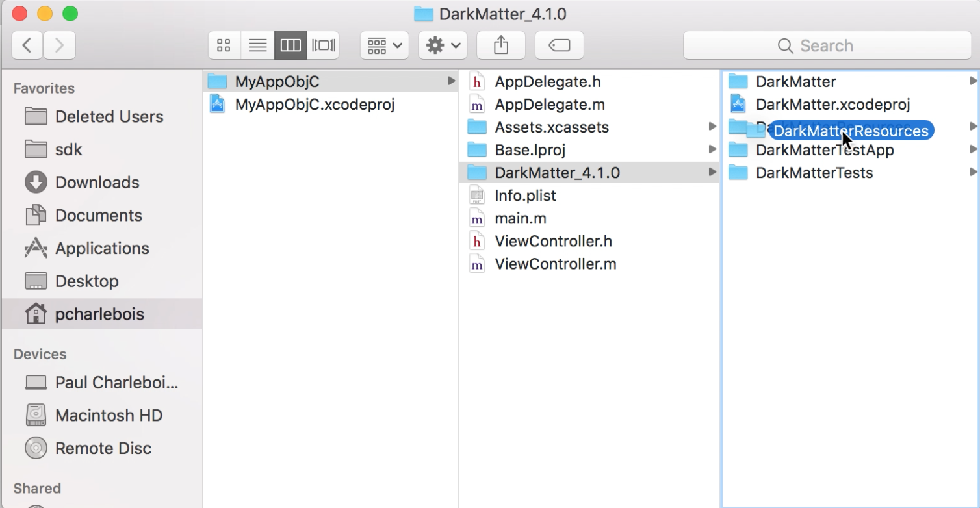The width and height of the screenshot is (980, 508).
Task: Open the Applications sidebar item
Action: pos(102,248)
